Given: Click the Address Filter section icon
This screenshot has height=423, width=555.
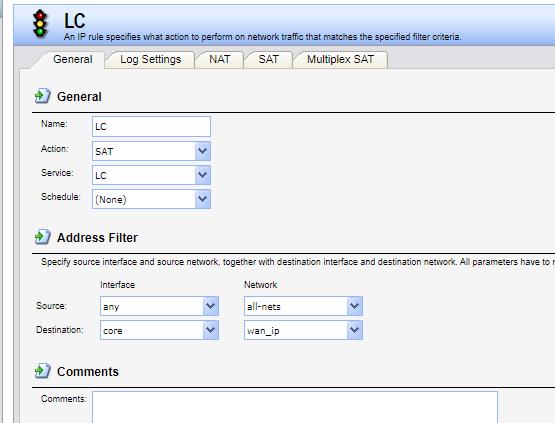Looking at the screenshot, I should (42, 237).
